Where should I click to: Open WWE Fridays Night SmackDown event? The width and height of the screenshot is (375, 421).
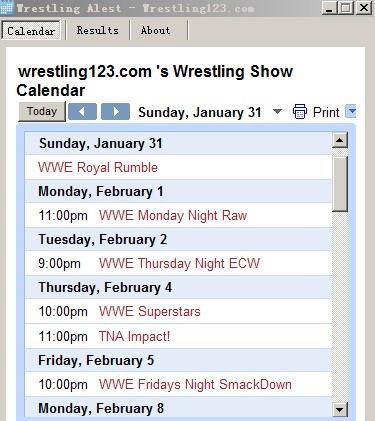(195, 384)
